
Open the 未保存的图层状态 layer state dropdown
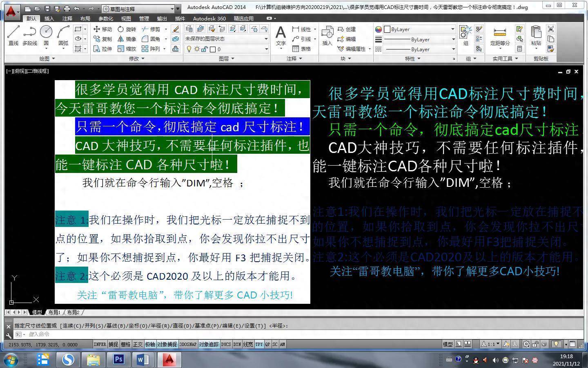[x=226, y=39]
